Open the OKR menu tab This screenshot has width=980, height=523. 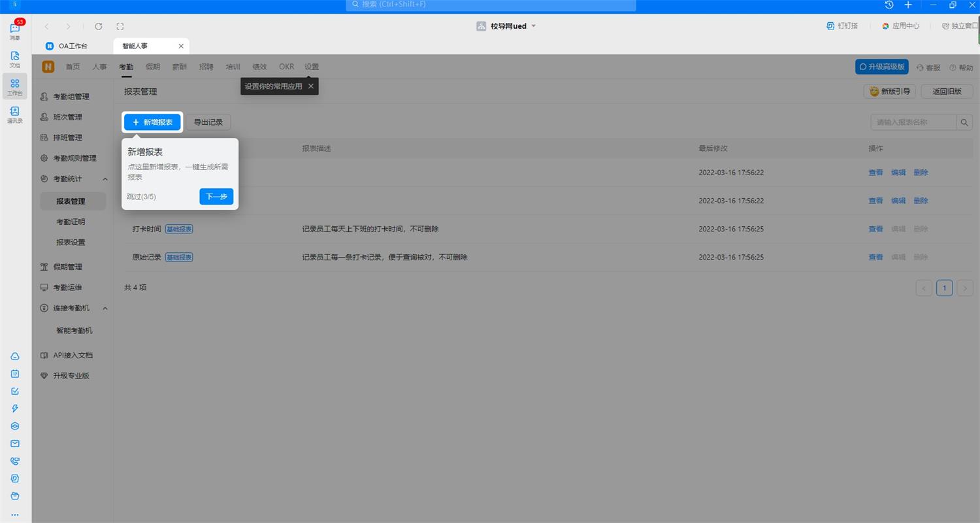coord(286,67)
